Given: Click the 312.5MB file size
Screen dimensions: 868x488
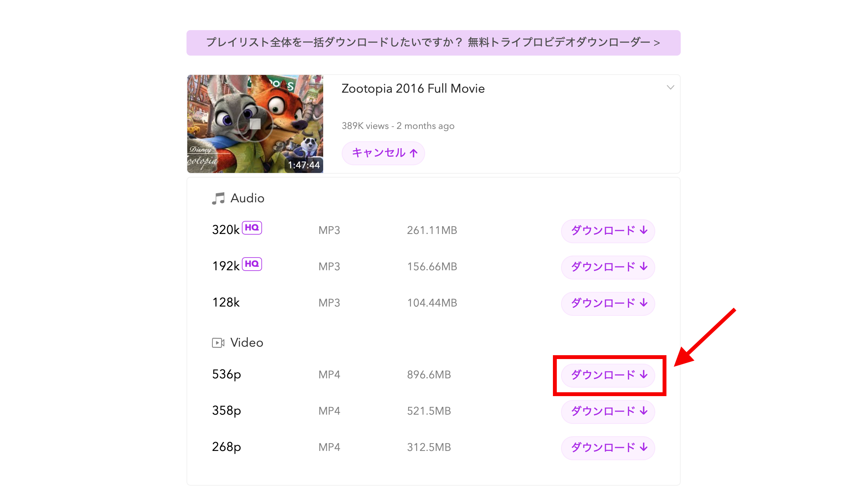Looking at the screenshot, I should coord(429,447).
